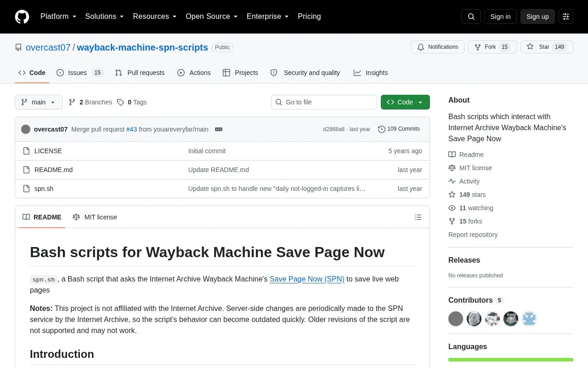
Task: Click the 2 Branches link
Action: 90,102
